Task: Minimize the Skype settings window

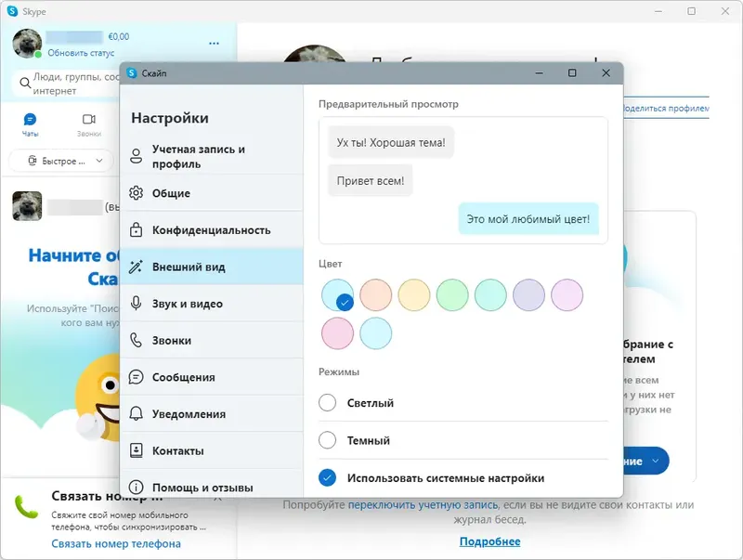Action: click(x=540, y=73)
